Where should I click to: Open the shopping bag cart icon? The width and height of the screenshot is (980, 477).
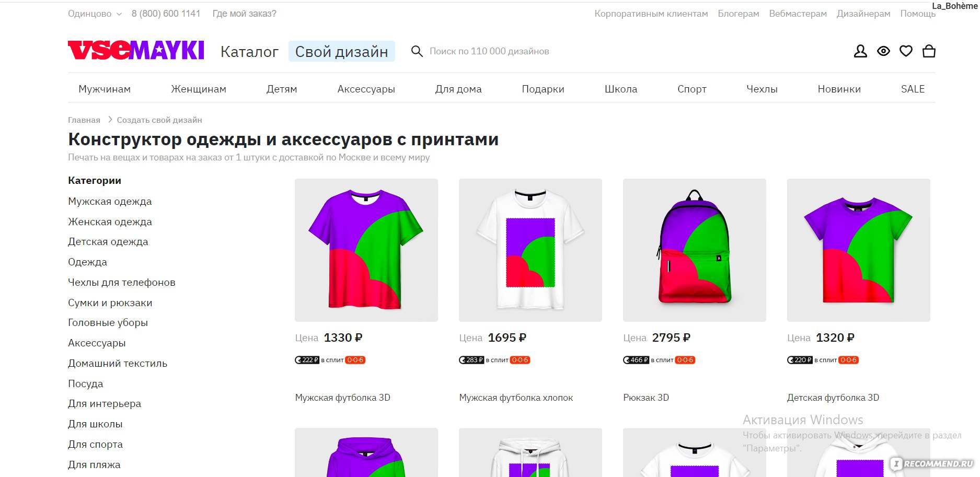click(929, 51)
